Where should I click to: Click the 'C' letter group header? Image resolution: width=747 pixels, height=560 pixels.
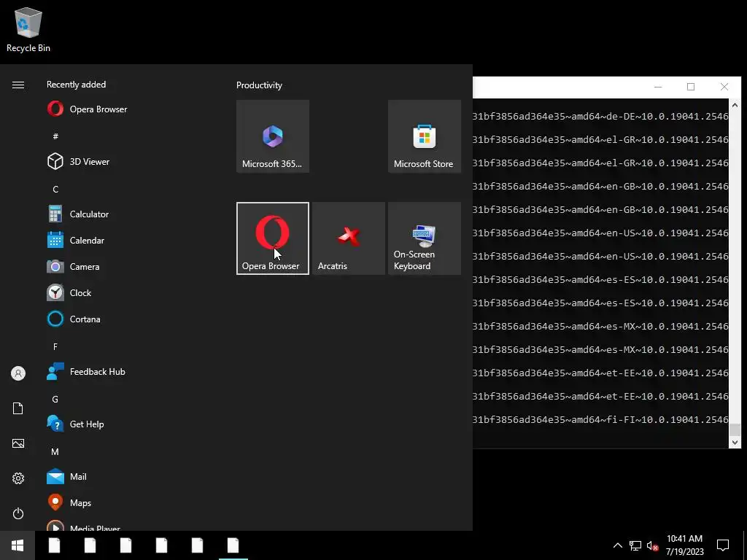coord(55,189)
